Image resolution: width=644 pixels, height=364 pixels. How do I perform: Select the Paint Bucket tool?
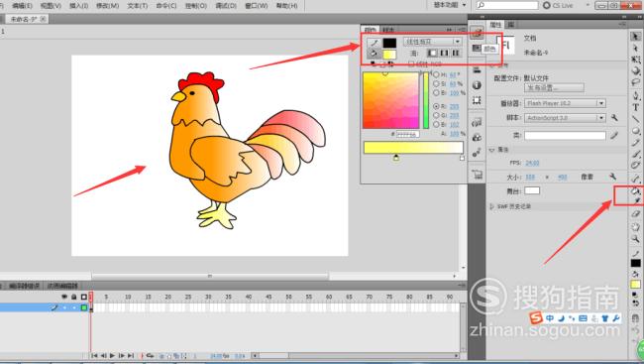tap(635, 190)
